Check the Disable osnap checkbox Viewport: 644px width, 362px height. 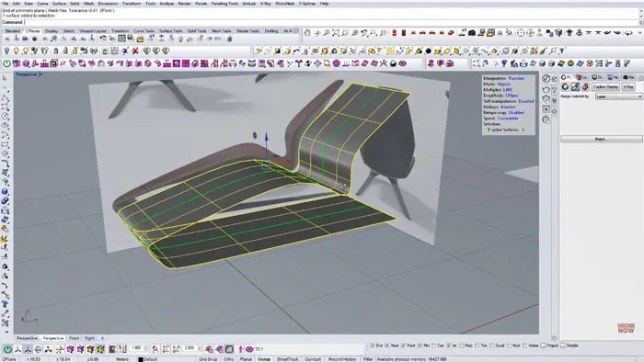click(x=563, y=346)
